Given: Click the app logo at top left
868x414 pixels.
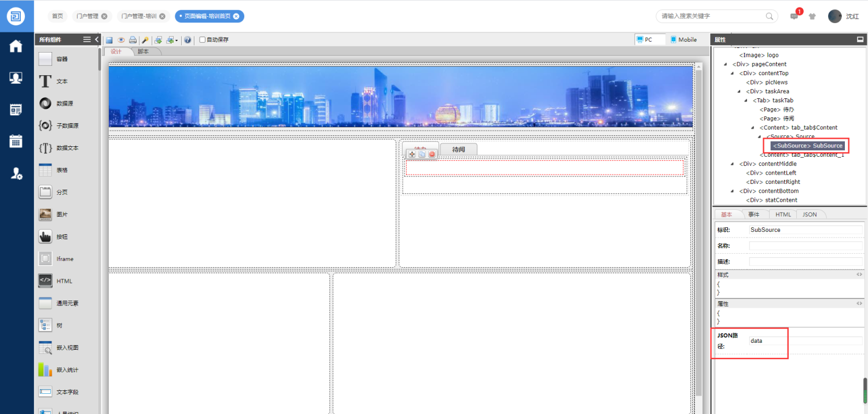Looking at the screenshot, I should tap(17, 16).
